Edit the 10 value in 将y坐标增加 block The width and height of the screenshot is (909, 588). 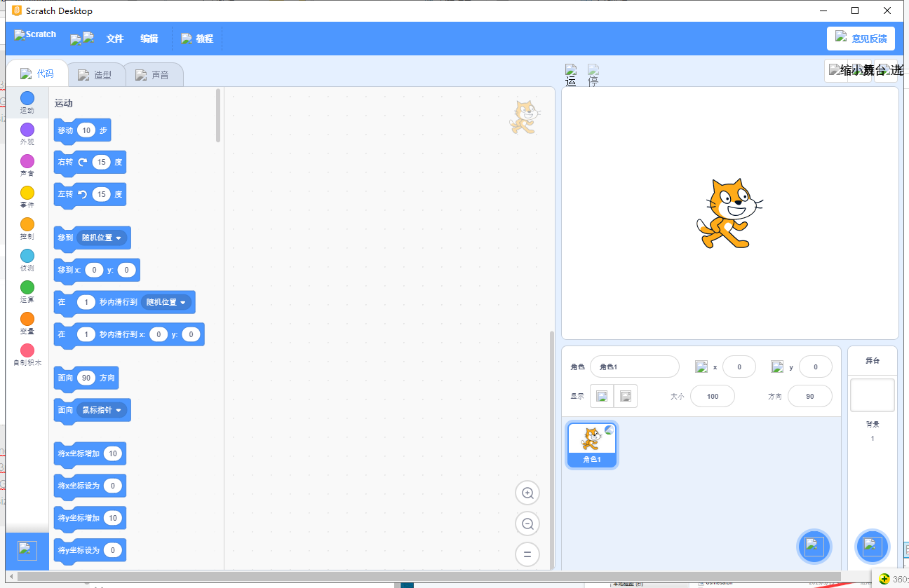click(x=113, y=518)
